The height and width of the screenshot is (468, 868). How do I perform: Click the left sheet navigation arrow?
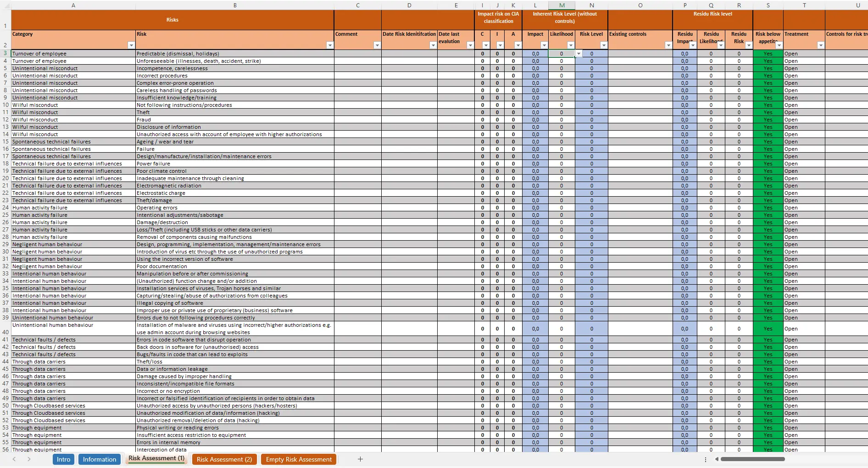click(x=14, y=459)
